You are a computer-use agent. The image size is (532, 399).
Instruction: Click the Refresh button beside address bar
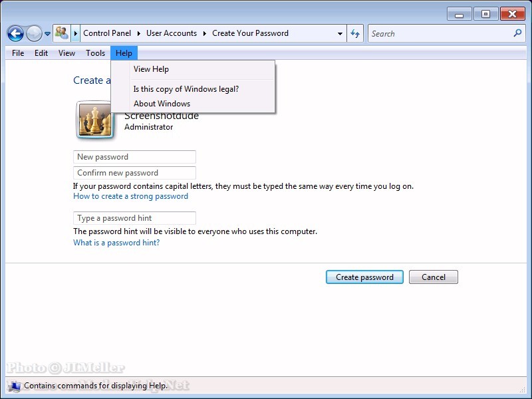click(x=356, y=33)
